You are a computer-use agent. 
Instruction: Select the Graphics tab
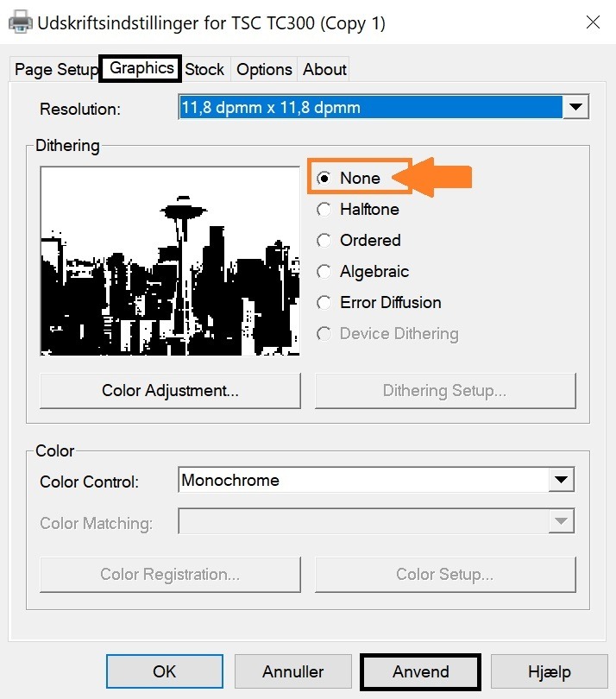[x=141, y=68]
